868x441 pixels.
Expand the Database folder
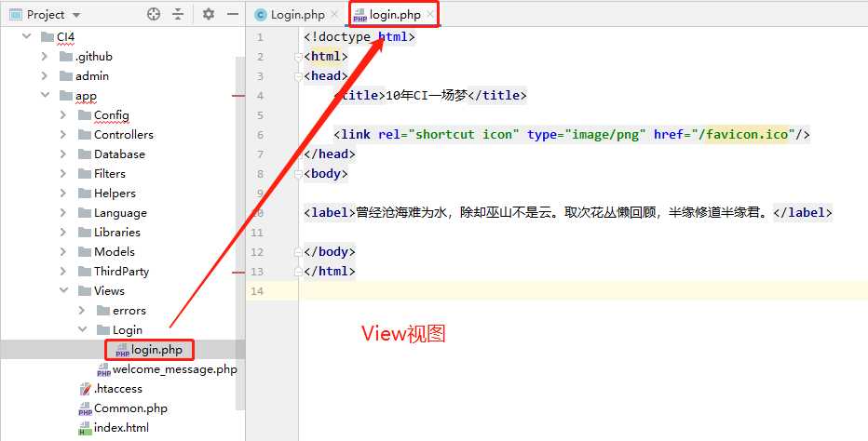click(x=63, y=154)
